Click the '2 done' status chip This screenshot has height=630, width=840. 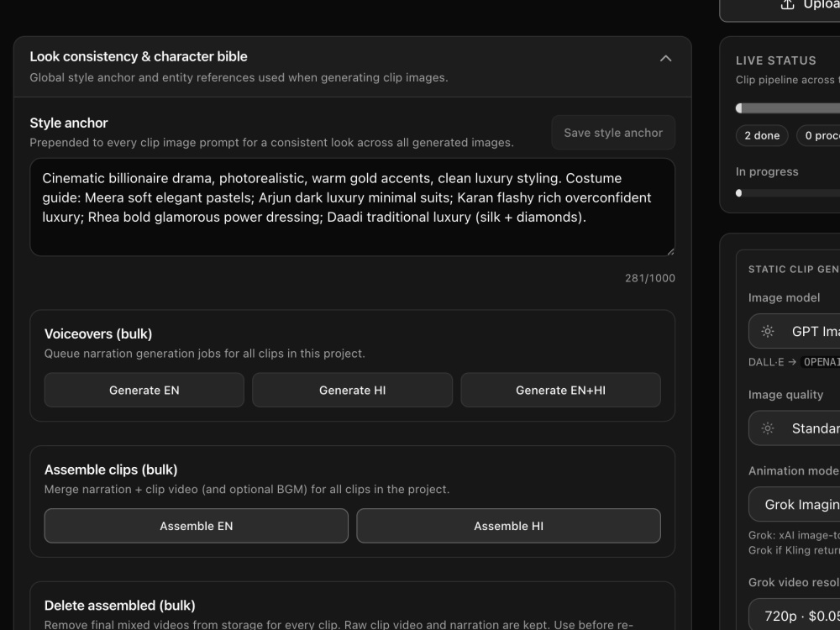[762, 135]
